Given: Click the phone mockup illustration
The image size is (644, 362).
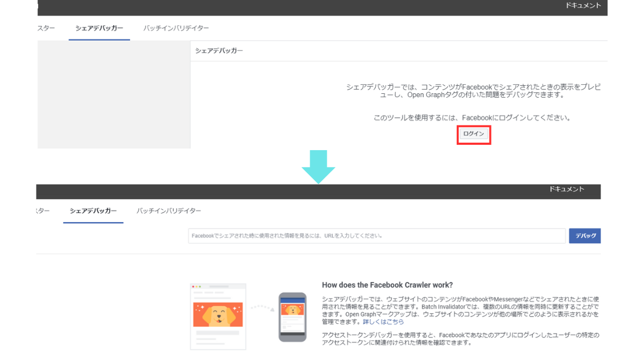Looking at the screenshot, I should pos(292,317).
